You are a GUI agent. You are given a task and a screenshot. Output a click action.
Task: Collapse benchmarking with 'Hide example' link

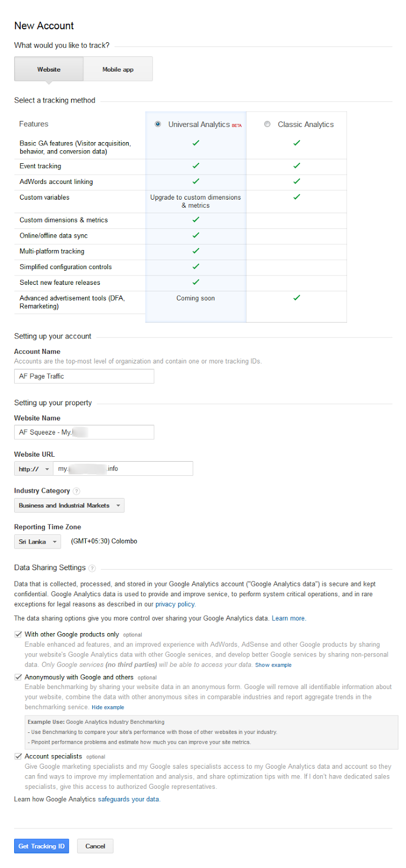107,707
